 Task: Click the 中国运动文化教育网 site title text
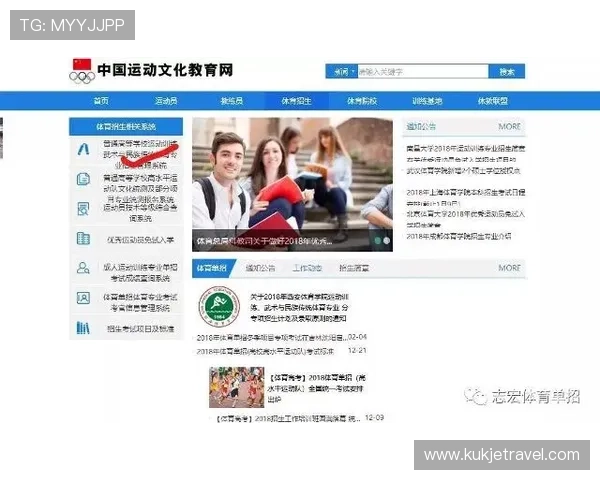[x=165, y=70]
